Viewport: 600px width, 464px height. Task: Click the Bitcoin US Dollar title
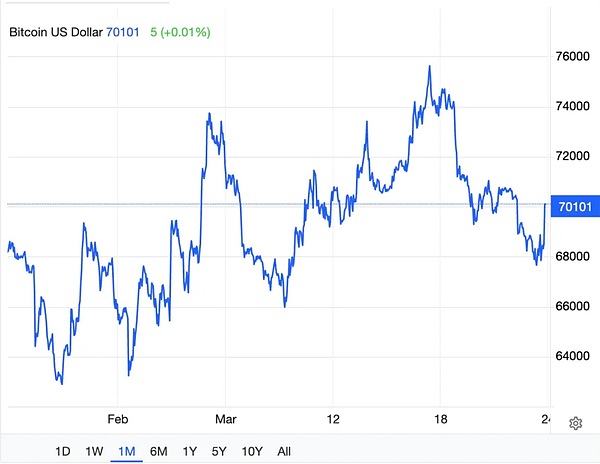(x=56, y=33)
